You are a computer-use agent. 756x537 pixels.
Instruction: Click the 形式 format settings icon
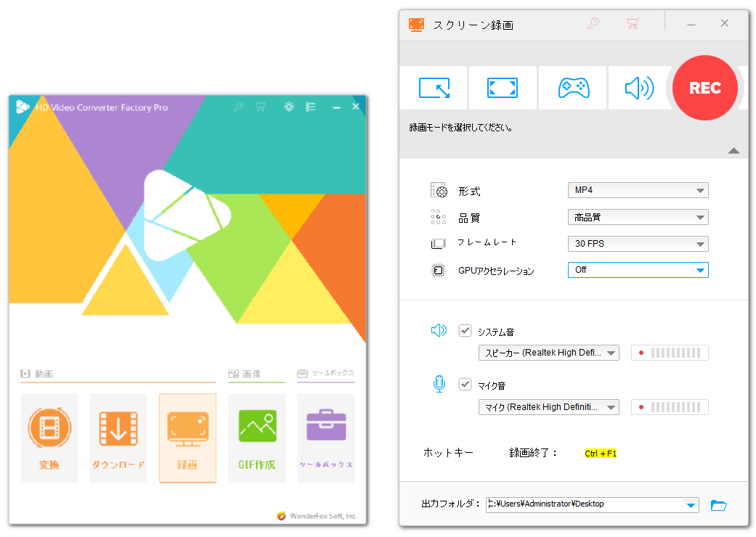(438, 190)
